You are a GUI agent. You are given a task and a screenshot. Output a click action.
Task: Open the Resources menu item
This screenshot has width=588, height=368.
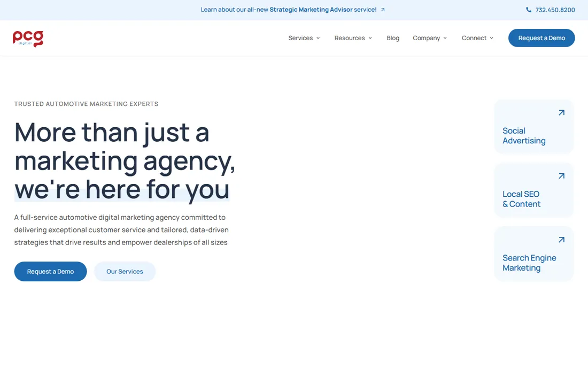coord(350,38)
